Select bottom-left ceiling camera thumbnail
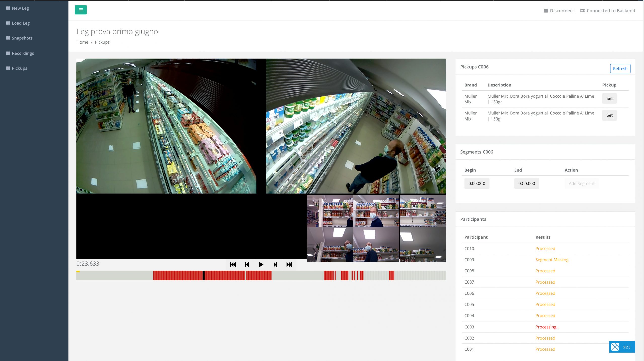This screenshot has height=361, width=644. pyautogui.click(x=330, y=245)
